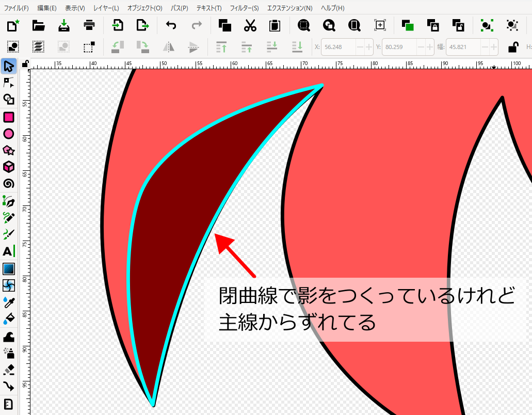532x415 pixels.
Task: Create a clone of selection
Action: click(433, 25)
